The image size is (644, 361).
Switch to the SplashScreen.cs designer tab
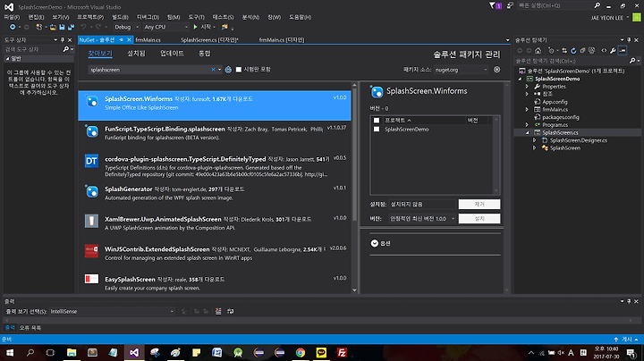point(209,40)
